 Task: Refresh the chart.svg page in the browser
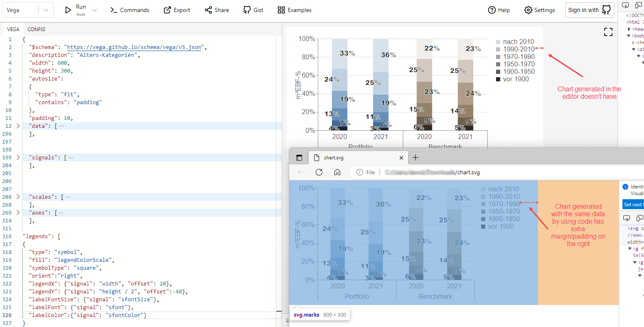click(x=319, y=172)
